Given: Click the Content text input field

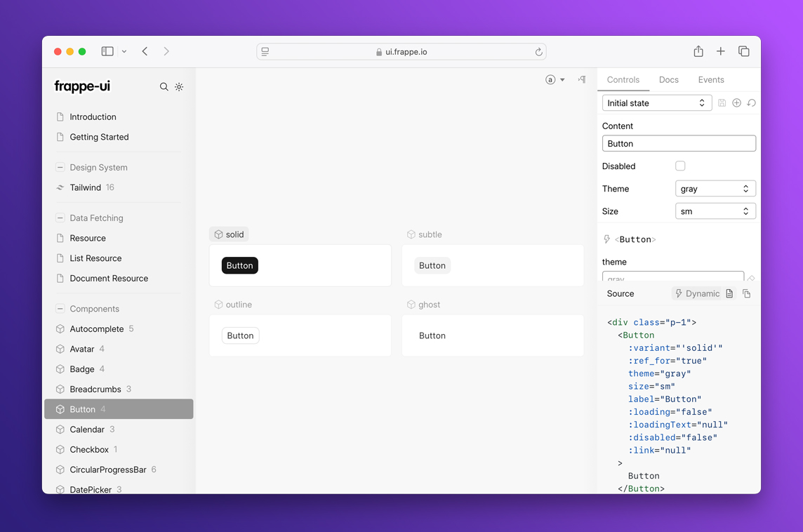Looking at the screenshot, I should tap(679, 144).
